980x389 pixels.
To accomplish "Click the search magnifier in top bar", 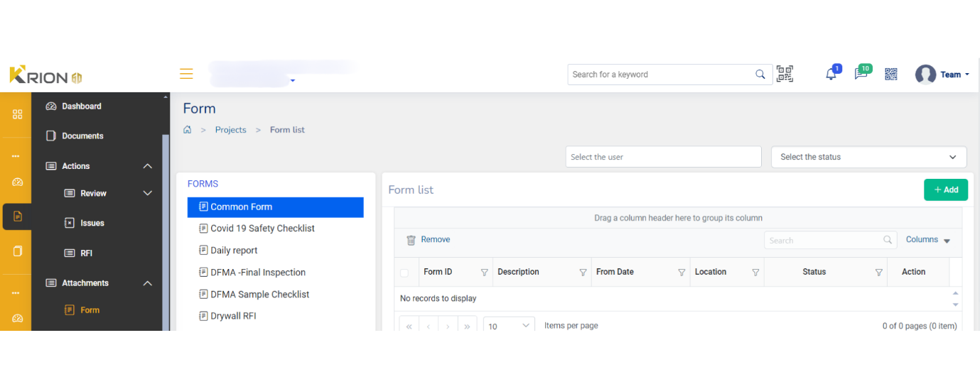I will tap(760, 75).
